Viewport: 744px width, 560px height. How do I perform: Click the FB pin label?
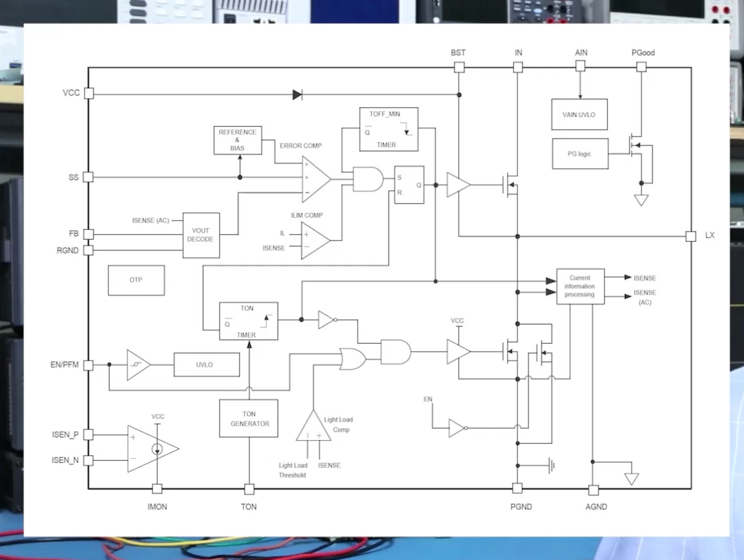[x=74, y=234]
